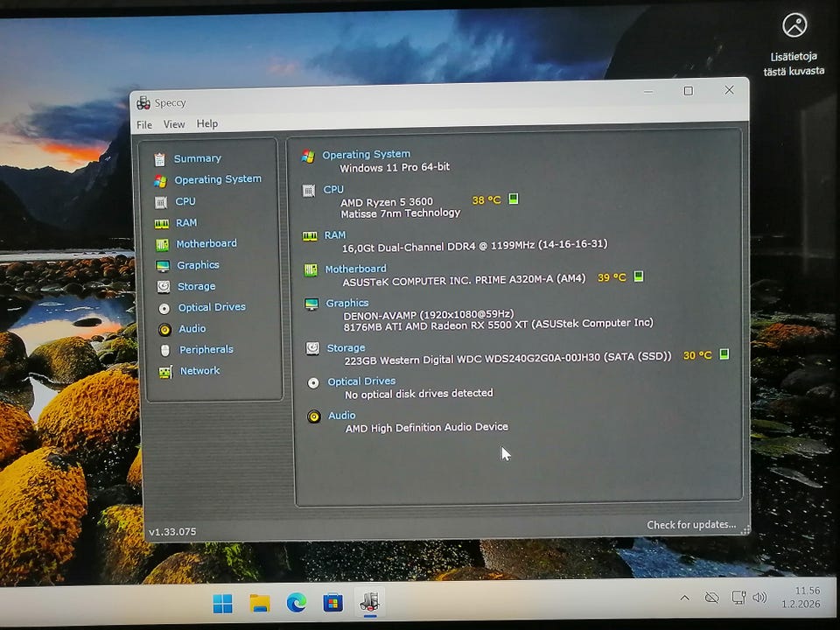Select Peripherals in the sidebar list
840x630 pixels.
click(x=206, y=350)
